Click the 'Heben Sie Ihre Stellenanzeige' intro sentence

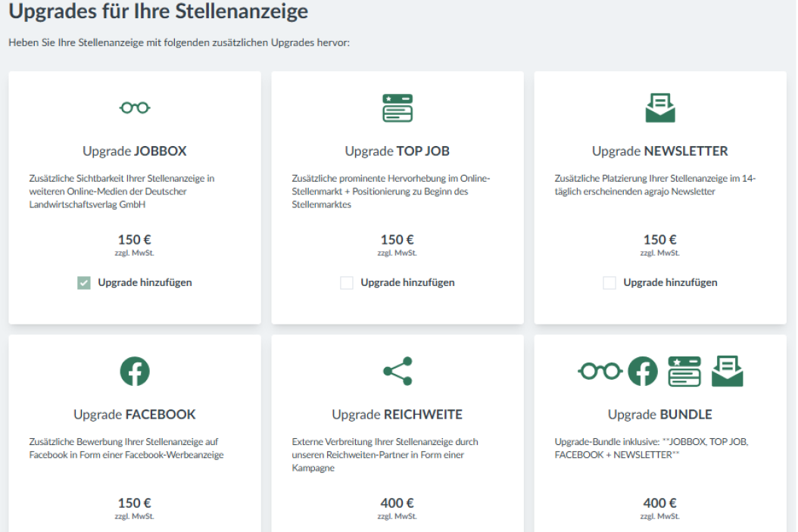(x=179, y=42)
